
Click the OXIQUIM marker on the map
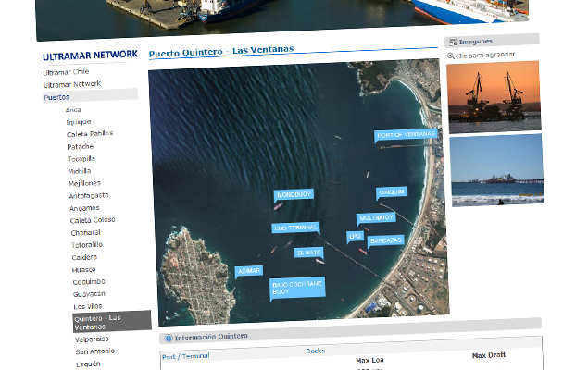[391, 192]
